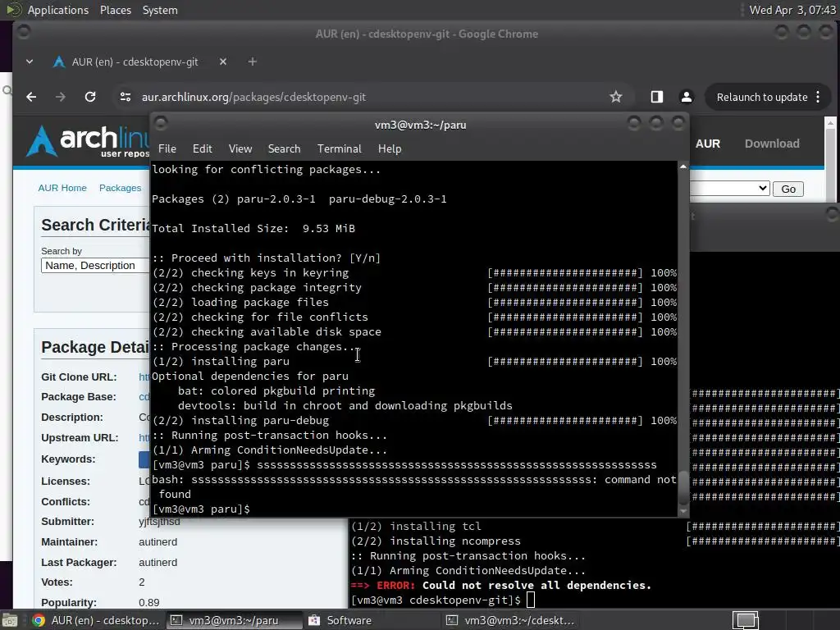Viewport: 840px width, 630px height.
Task: Click the Arch Linux logo
Action: [x=87, y=141]
